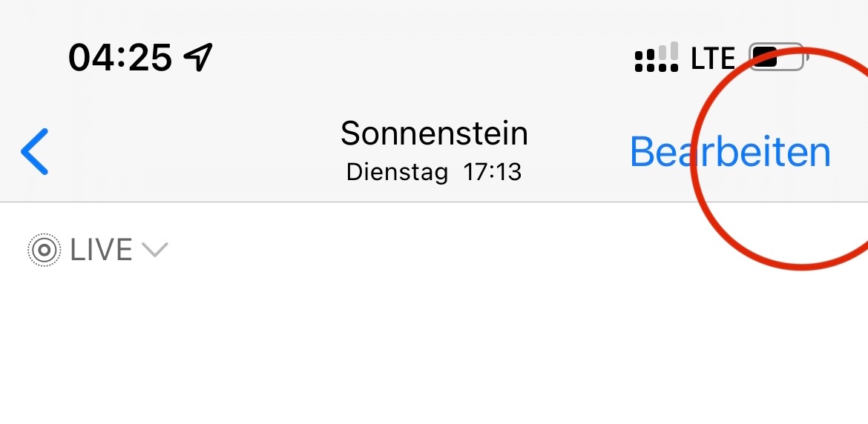The height and width of the screenshot is (424, 868).
Task: Tap the thin separator line below header
Action: coord(371,202)
